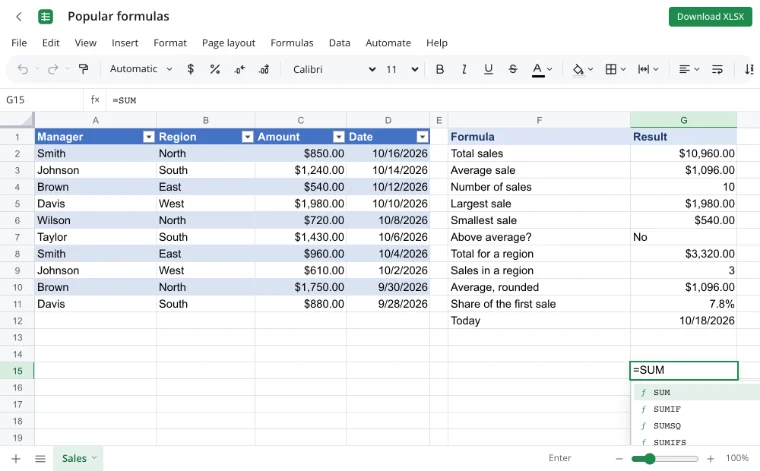The height and width of the screenshot is (471, 760).
Task: Apply currency format with dollar icon
Action: coord(190,69)
